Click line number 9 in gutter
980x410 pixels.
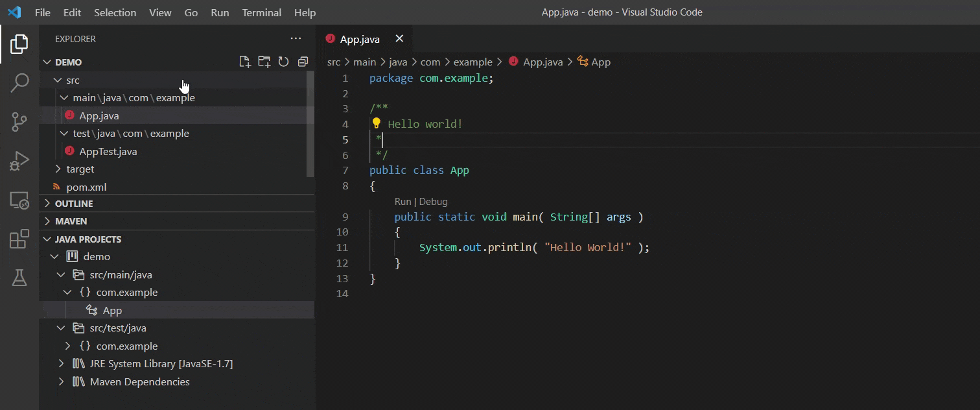345,217
